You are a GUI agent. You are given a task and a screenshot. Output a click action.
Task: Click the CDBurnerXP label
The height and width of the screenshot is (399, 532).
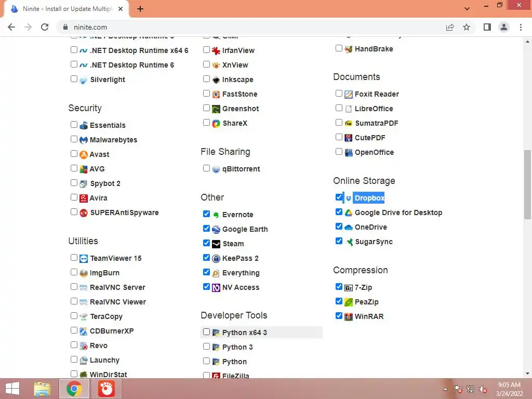pos(112,331)
